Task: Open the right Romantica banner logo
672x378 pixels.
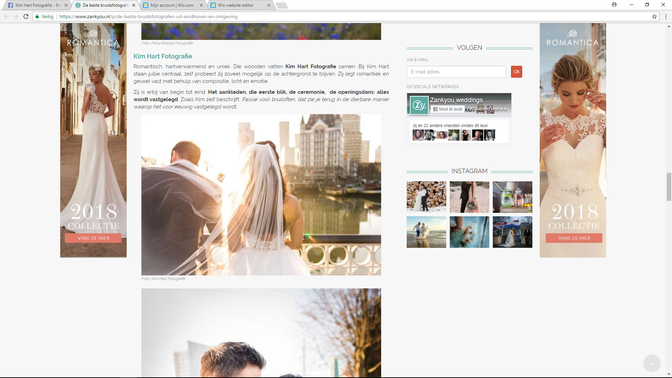Action: [x=573, y=39]
